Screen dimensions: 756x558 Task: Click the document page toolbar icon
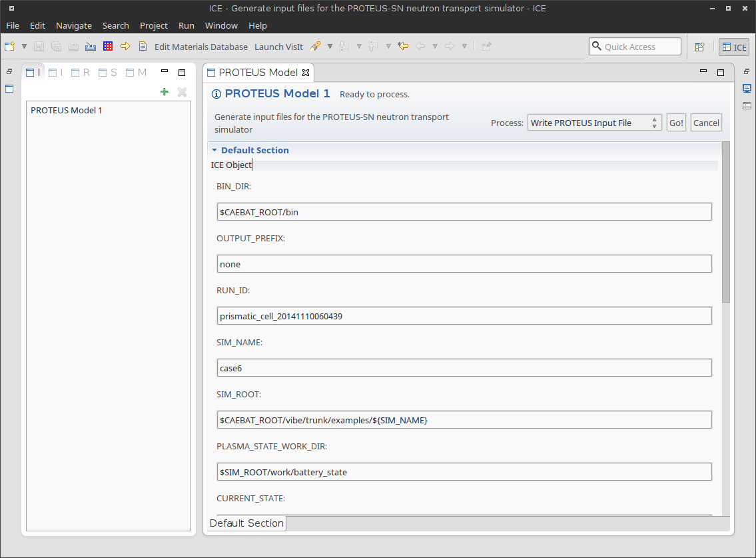[x=143, y=47]
